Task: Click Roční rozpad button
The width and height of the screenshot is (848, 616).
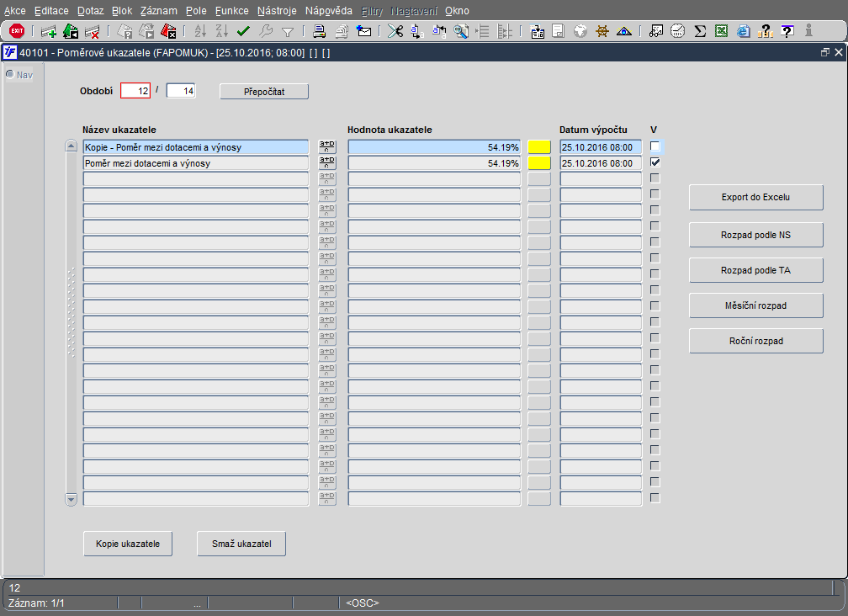Action: [x=755, y=342]
